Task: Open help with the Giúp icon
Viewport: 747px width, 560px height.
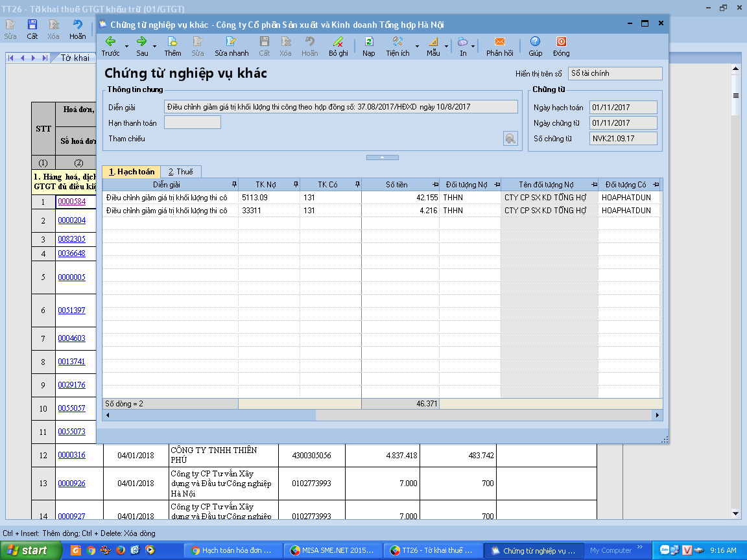Action: [536, 46]
